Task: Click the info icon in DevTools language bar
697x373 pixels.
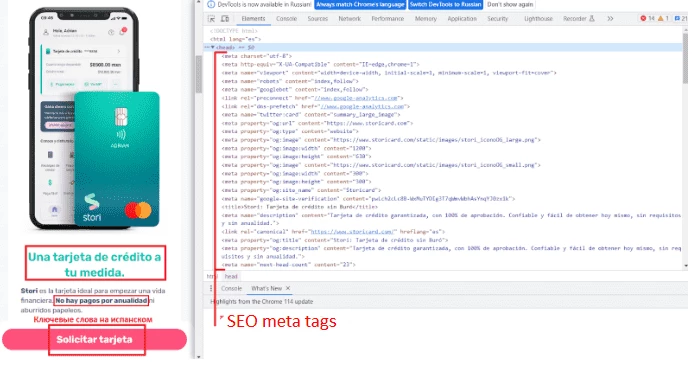Action: click(211, 4)
